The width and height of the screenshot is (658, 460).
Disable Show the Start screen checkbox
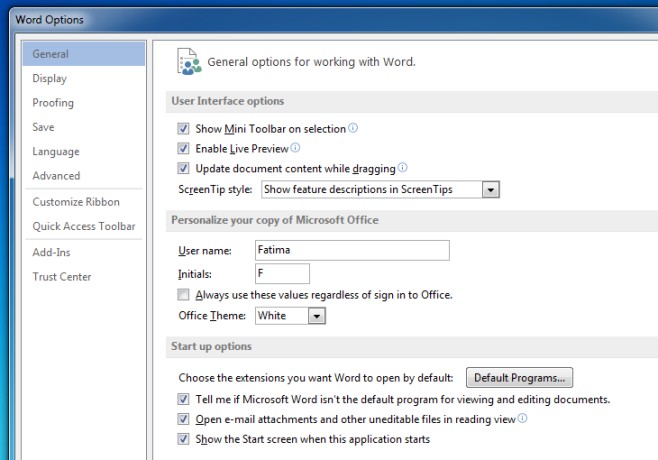tap(183, 439)
